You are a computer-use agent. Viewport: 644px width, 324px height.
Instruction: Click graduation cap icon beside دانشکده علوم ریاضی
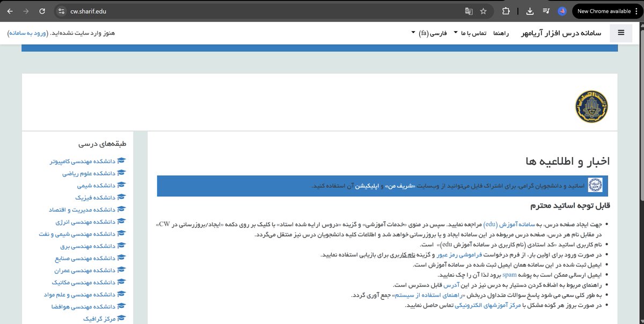[121, 173]
